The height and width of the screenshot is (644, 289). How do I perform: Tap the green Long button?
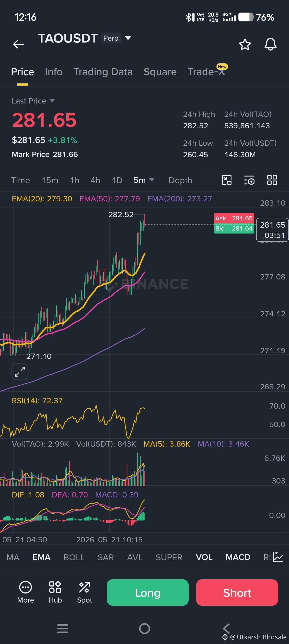[148, 592]
